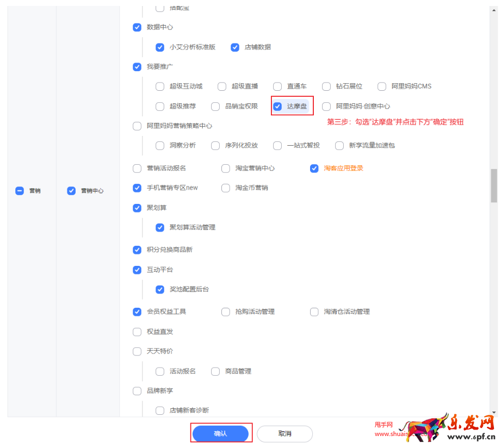Viewport: 501px width, 448px height.
Task: Uncheck the 店铺数据 checkbox
Action: 234,47
